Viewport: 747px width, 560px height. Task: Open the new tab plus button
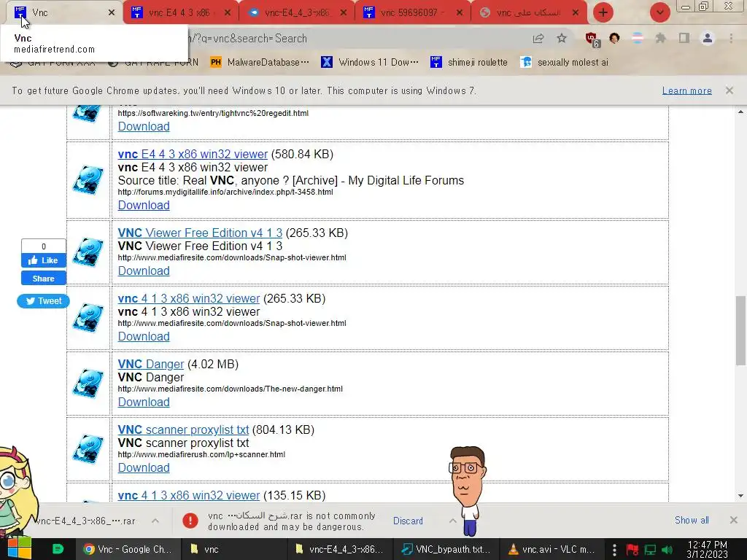point(603,12)
